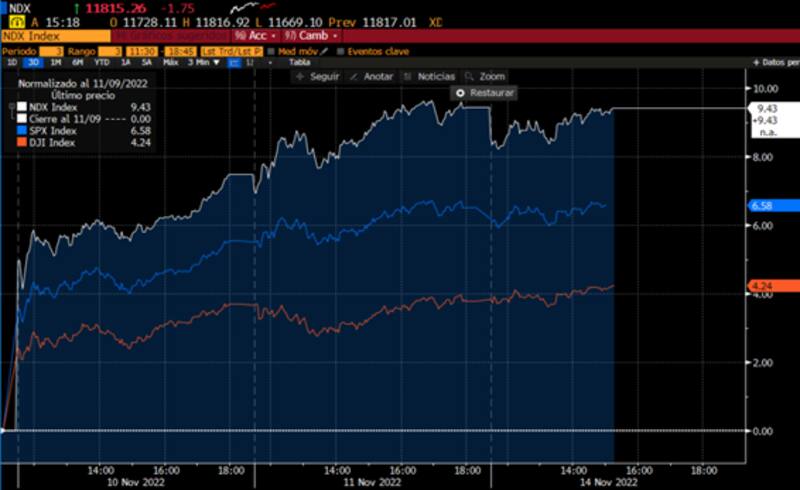Click the Restaurar reset view icon
The image size is (800, 490).
pyautogui.click(x=461, y=93)
